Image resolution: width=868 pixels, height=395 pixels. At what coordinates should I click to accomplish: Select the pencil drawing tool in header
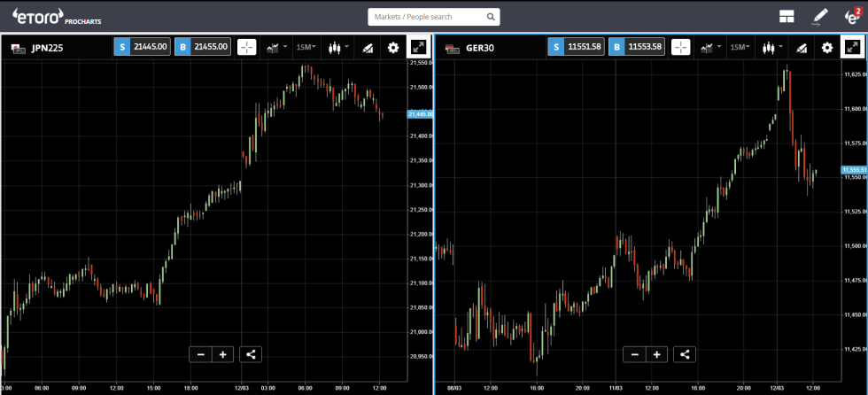(x=819, y=16)
